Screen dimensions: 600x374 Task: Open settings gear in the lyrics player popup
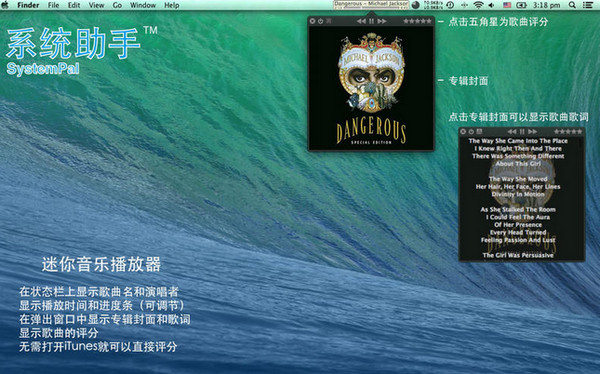click(x=463, y=131)
